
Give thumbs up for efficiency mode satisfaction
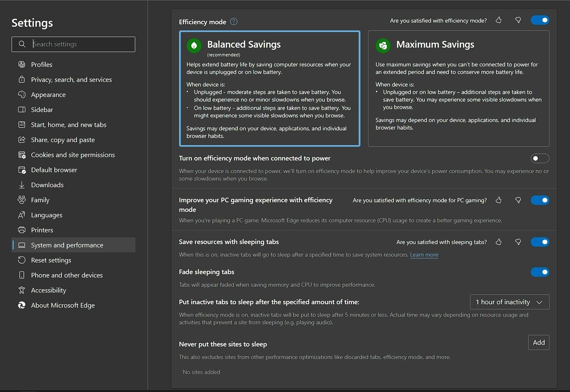pyautogui.click(x=498, y=20)
